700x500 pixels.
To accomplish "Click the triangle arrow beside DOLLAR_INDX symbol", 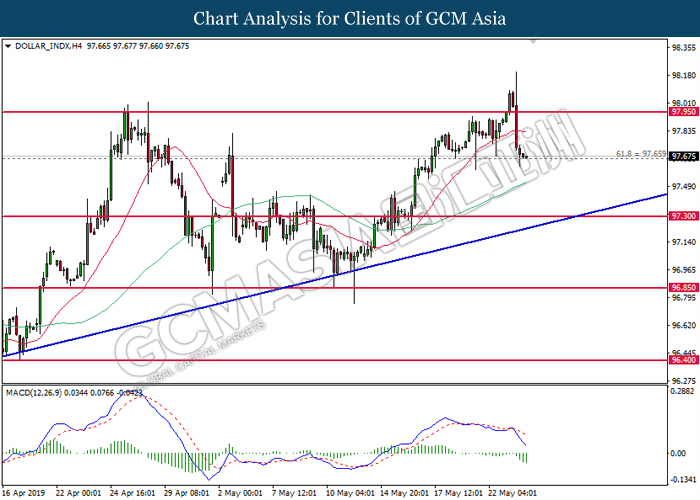I will point(9,46).
